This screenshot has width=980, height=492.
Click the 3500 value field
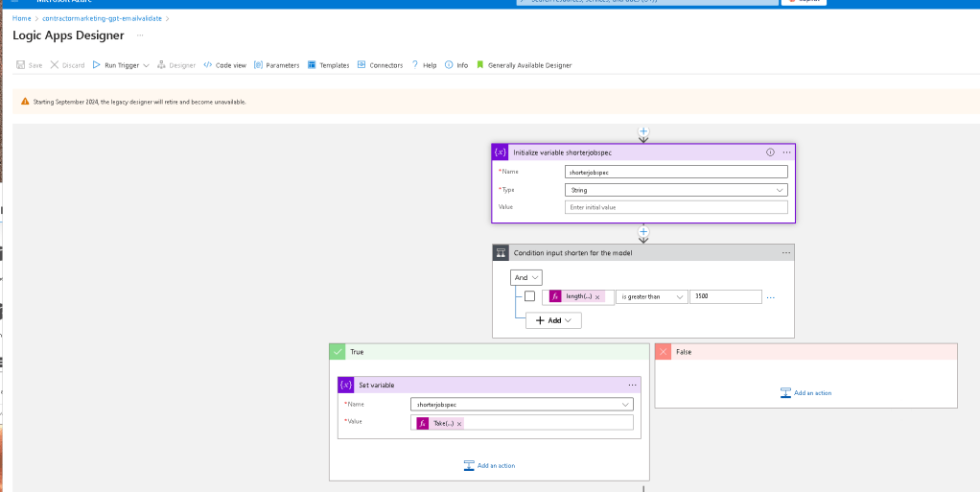coord(726,297)
